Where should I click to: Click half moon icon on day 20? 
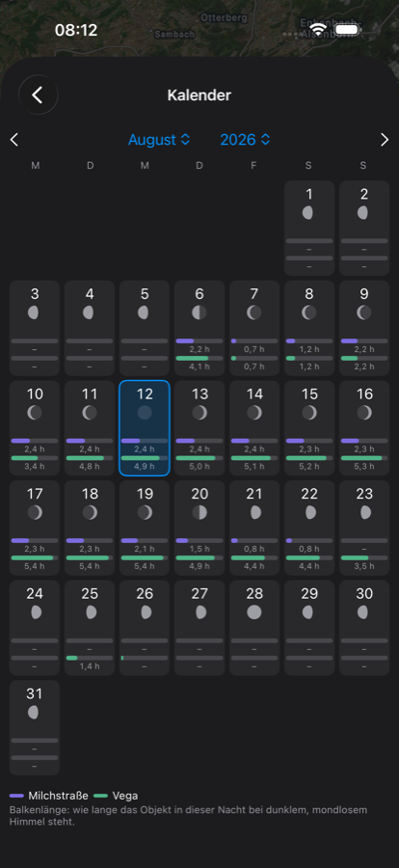199,513
